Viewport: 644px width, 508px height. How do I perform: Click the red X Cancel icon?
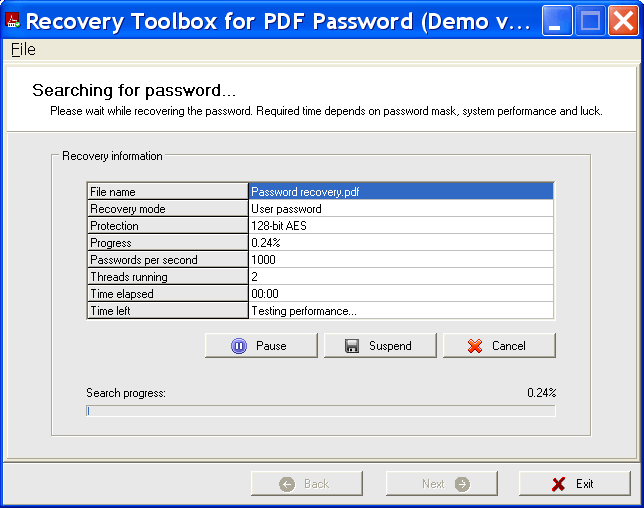pyautogui.click(x=475, y=346)
